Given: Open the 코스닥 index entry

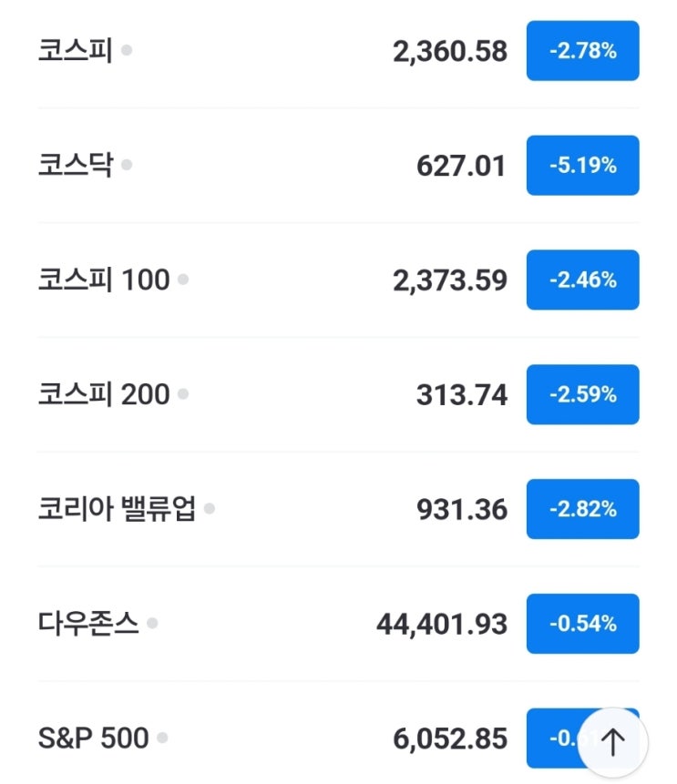Looking at the screenshot, I should [x=76, y=166].
